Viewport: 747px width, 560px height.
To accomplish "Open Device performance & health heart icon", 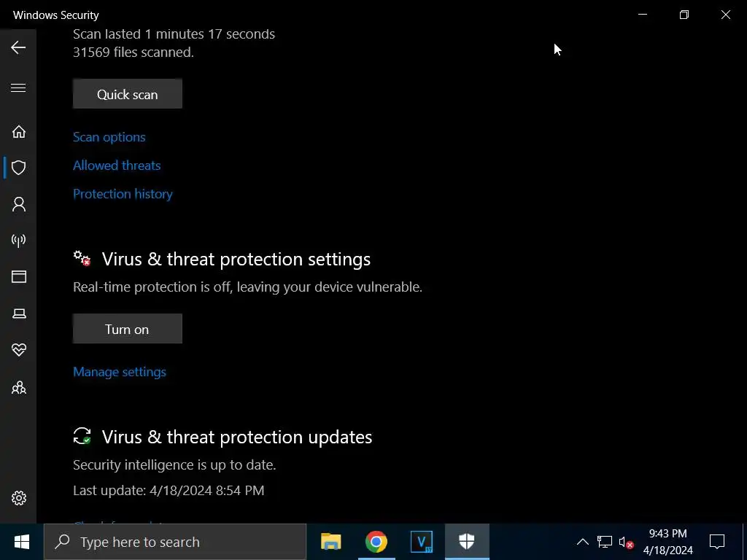I will tap(18, 349).
